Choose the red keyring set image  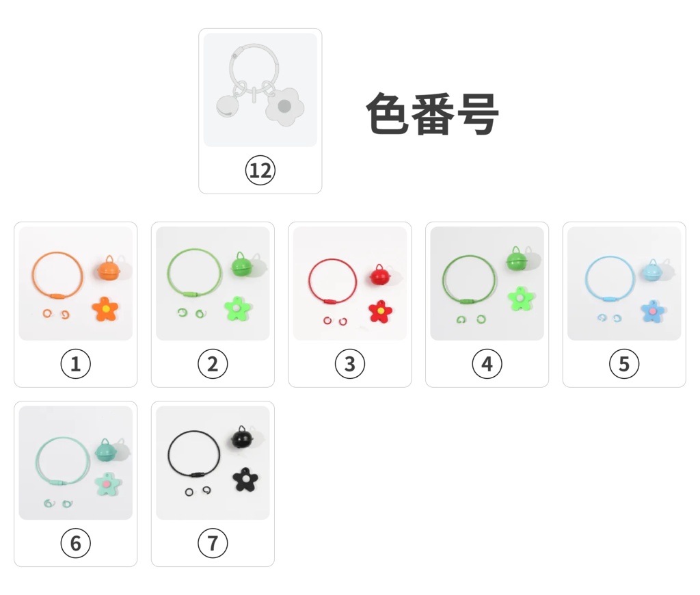point(349,283)
